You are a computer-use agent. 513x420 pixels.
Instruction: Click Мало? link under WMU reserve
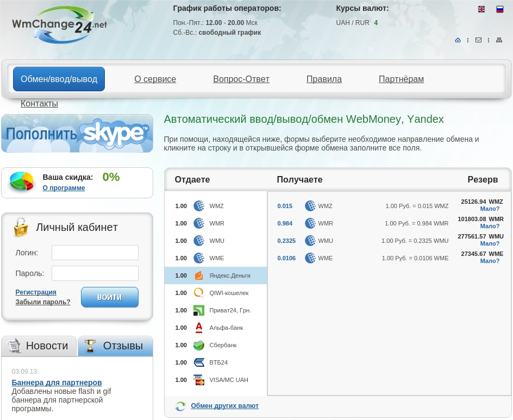click(490, 243)
